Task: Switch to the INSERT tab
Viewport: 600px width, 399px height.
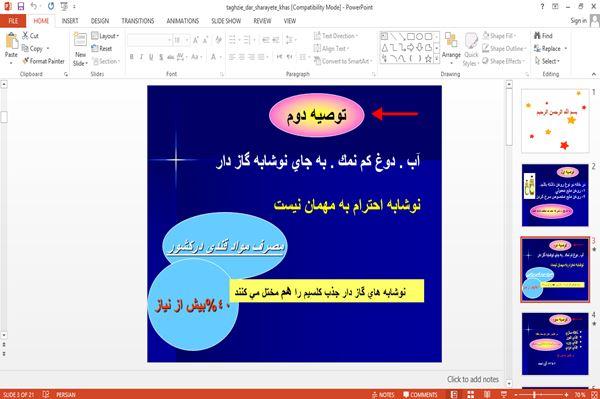Action: click(x=70, y=21)
